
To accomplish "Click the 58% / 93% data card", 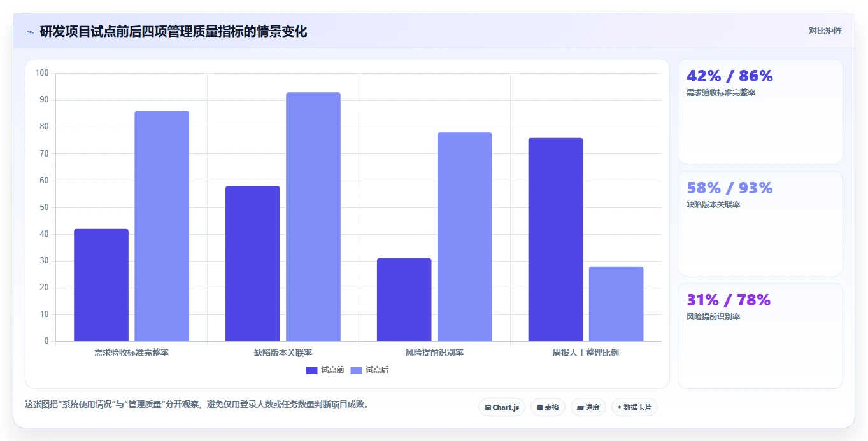I will pos(760,223).
